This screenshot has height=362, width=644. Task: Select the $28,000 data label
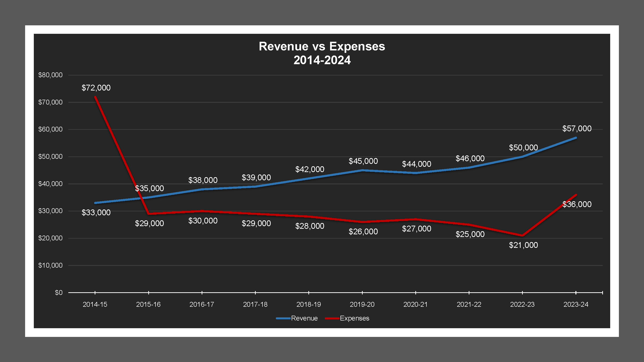310,226
